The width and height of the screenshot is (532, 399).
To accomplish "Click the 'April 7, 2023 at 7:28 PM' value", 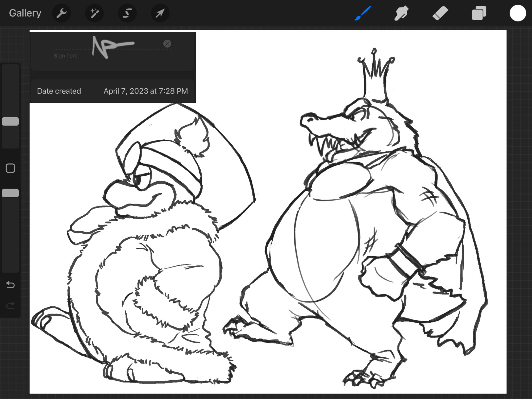I will coord(146,91).
